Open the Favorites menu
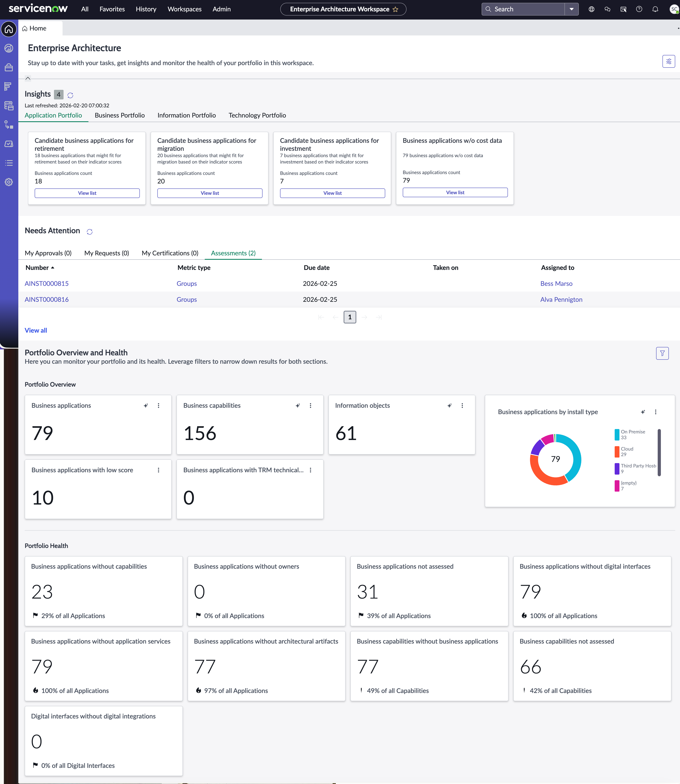The image size is (680, 784). coord(112,9)
